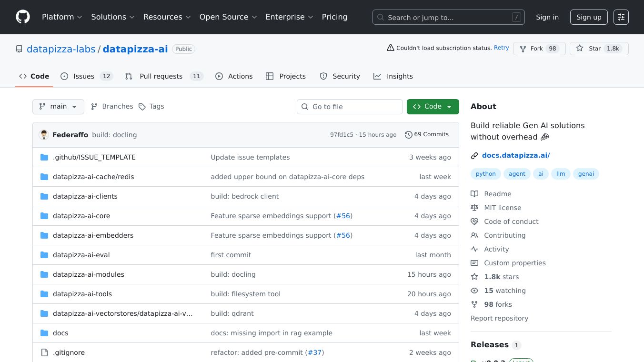Viewport: 644px width, 362px height.
Task: Open the .gitignore file
Action: 69,352
